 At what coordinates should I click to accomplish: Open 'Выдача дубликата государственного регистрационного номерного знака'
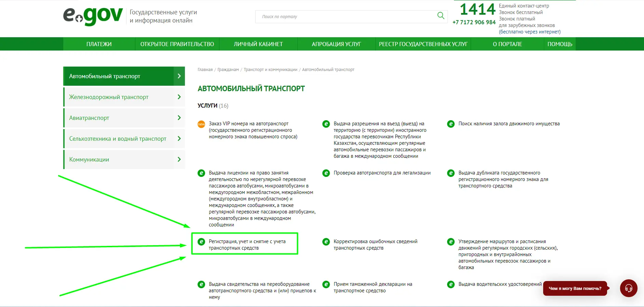(x=503, y=179)
